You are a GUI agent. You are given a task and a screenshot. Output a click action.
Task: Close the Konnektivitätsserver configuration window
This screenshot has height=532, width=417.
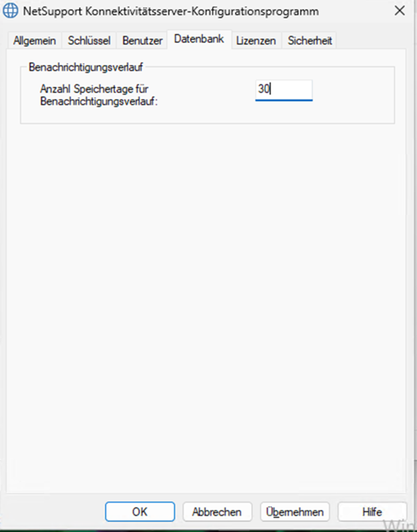[400, 11]
